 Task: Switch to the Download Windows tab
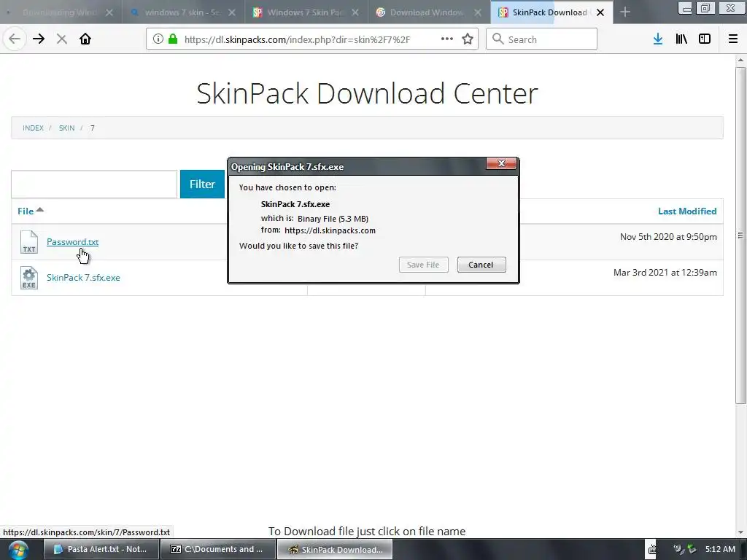(429, 12)
